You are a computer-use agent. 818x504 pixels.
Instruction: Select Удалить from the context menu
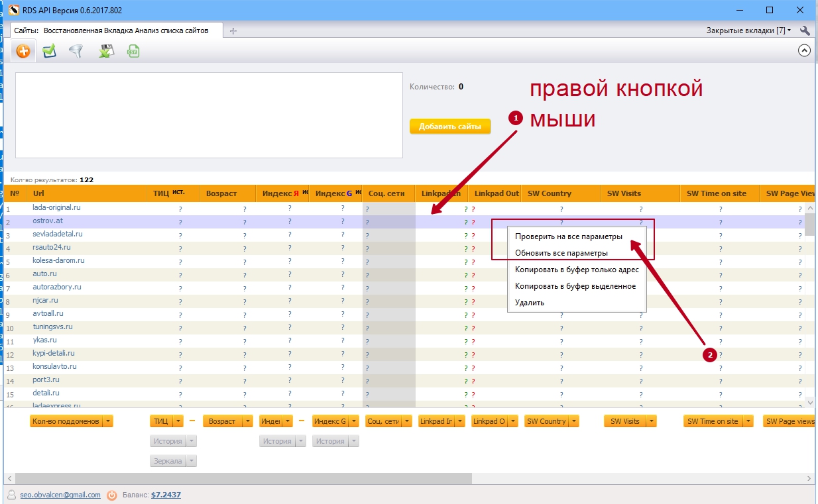tap(530, 303)
